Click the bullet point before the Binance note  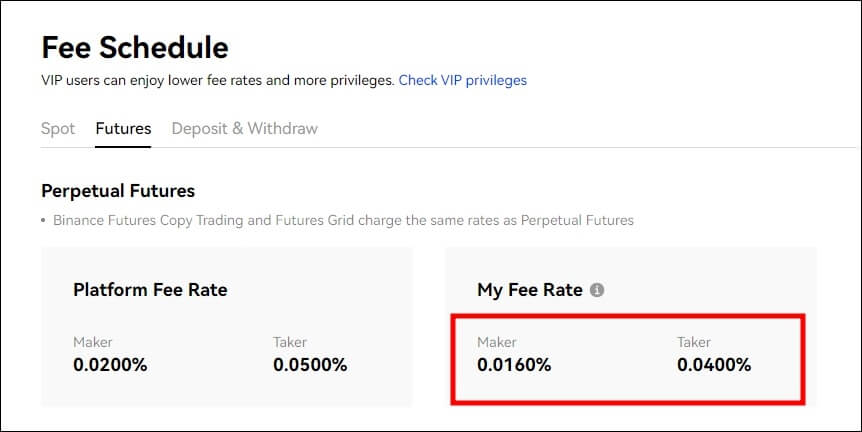pyautogui.click(x=43, y=221)
